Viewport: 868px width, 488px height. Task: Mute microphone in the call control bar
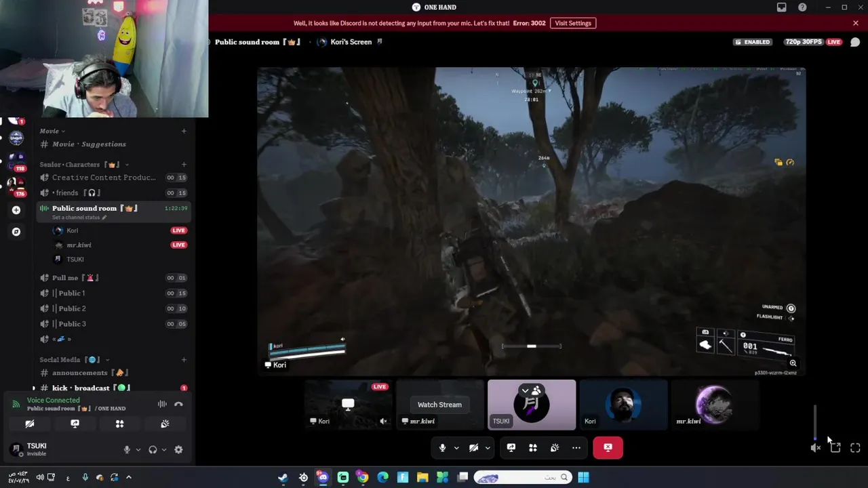(442, 447)
